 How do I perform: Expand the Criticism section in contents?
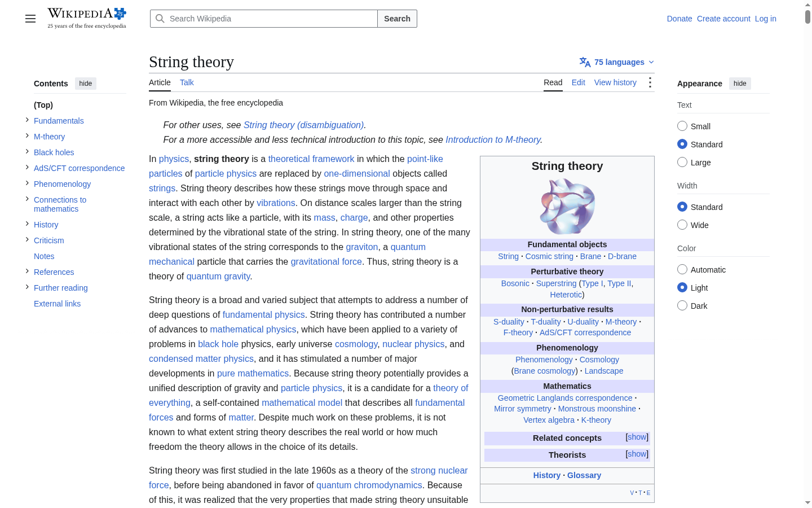point(27,240)
